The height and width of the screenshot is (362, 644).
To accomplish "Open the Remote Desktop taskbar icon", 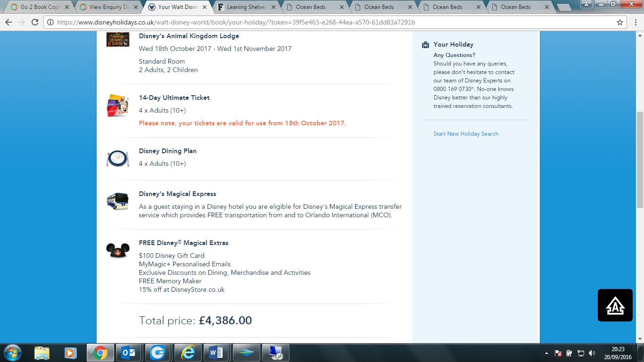I will [275, 353].
